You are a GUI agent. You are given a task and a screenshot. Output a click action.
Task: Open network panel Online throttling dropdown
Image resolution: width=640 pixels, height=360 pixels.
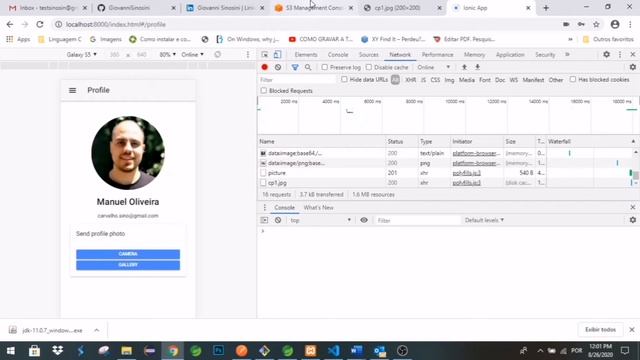(x=433, y=67)
